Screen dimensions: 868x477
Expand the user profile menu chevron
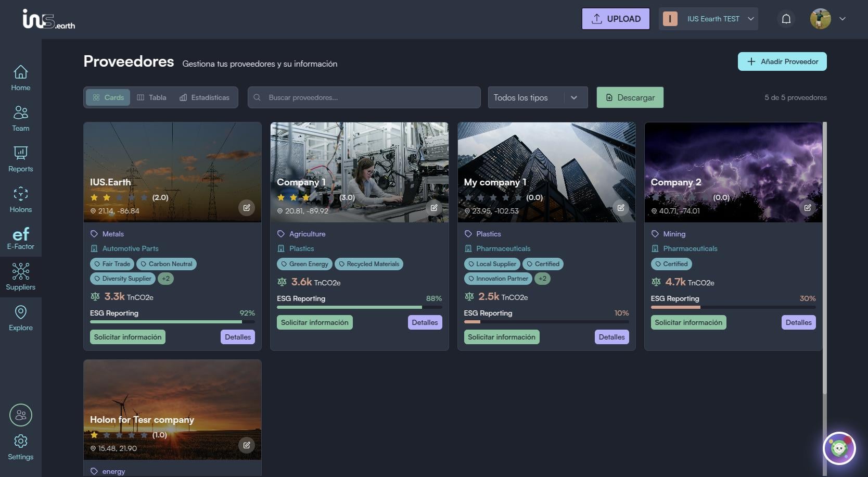pos(843,19)
